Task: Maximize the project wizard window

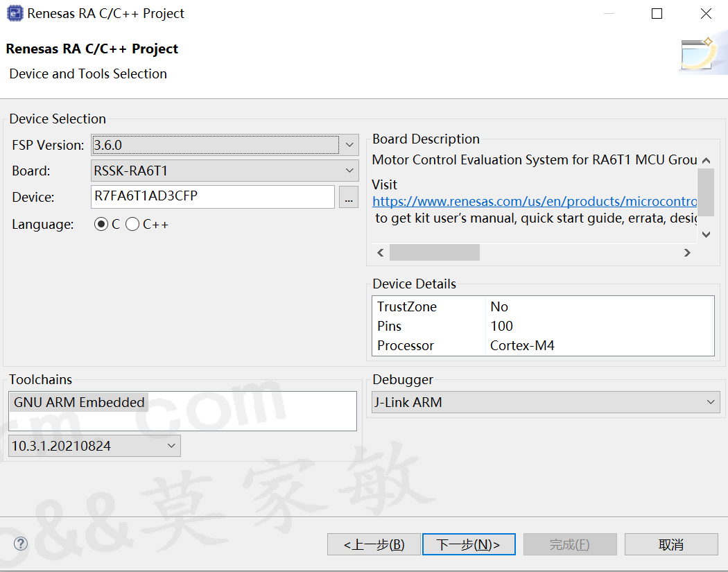Action: [x=657, y=13]
